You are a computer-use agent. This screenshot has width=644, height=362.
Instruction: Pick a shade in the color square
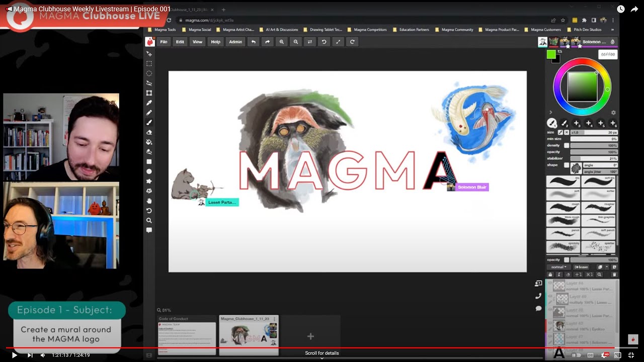582,87
